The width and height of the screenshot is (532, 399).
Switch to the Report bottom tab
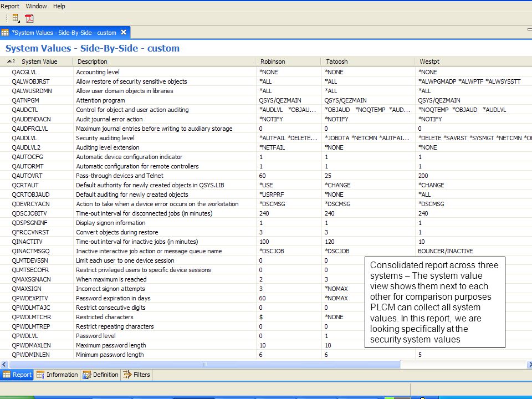[x=17, y=375]
